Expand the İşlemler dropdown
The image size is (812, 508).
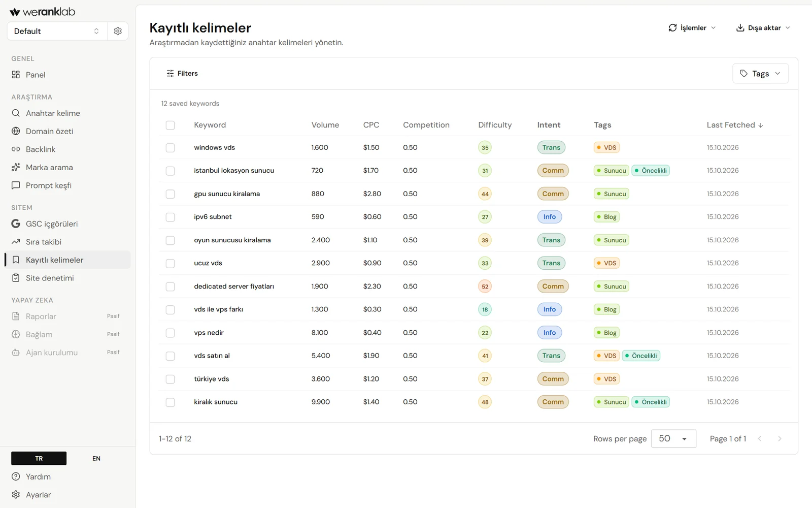point(692,28)
